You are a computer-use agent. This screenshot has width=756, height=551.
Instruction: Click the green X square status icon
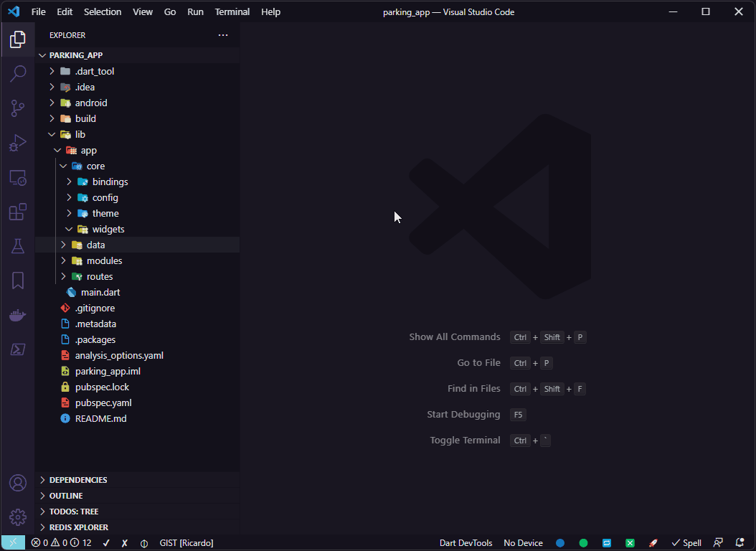(630, 543)
